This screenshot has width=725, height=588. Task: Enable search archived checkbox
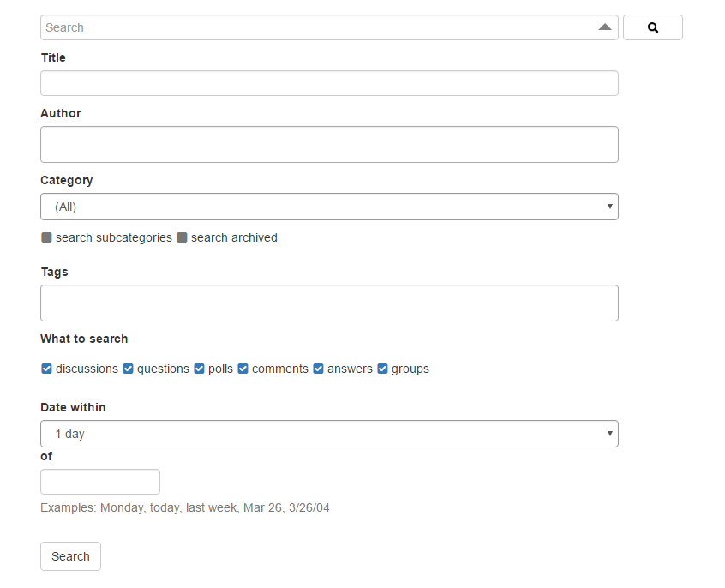point(182,237)
